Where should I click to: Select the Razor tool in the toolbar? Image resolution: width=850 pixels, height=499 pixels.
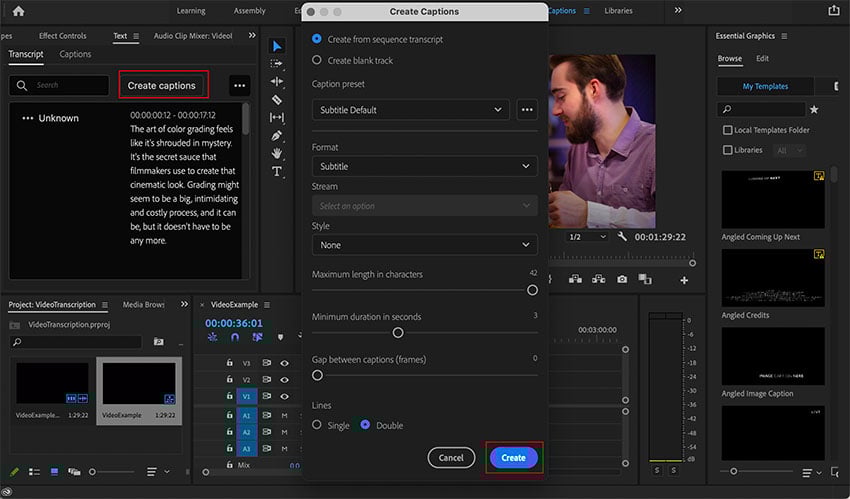click(x=277, y=99)
